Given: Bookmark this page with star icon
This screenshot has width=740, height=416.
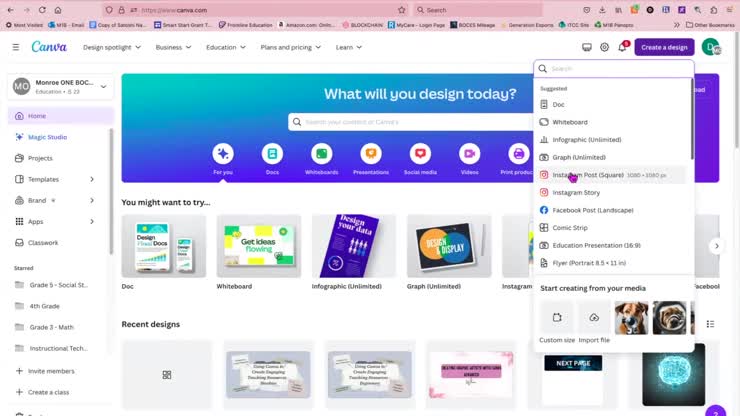Looking at the screenshot, I should click(x=402, y=10).
